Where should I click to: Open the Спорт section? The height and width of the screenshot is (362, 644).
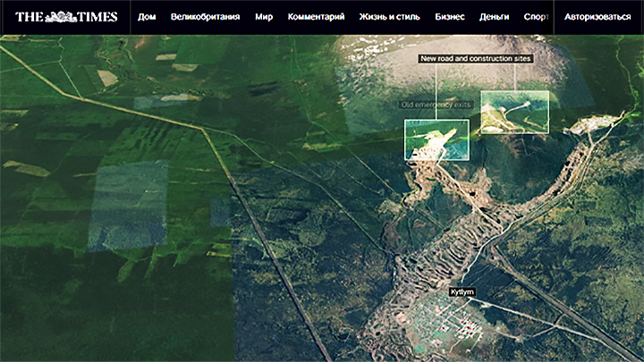[536, 17]
